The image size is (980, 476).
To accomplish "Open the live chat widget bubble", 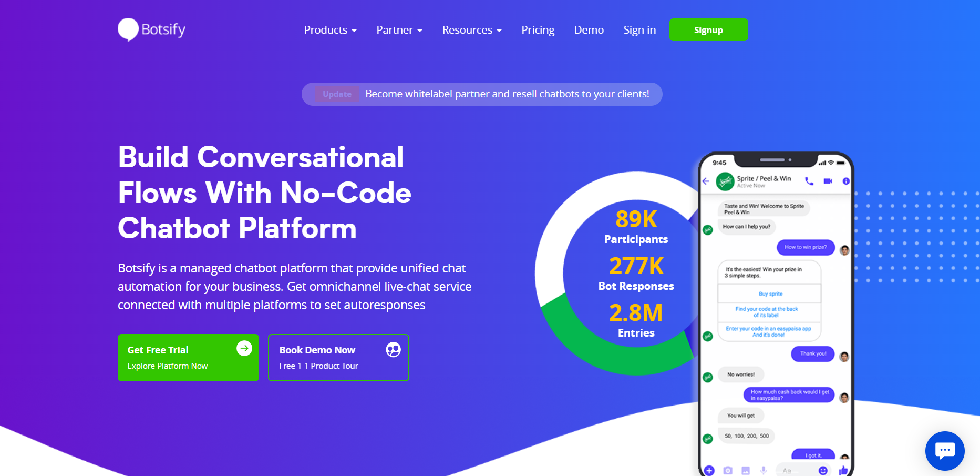I will pos(944,451).
